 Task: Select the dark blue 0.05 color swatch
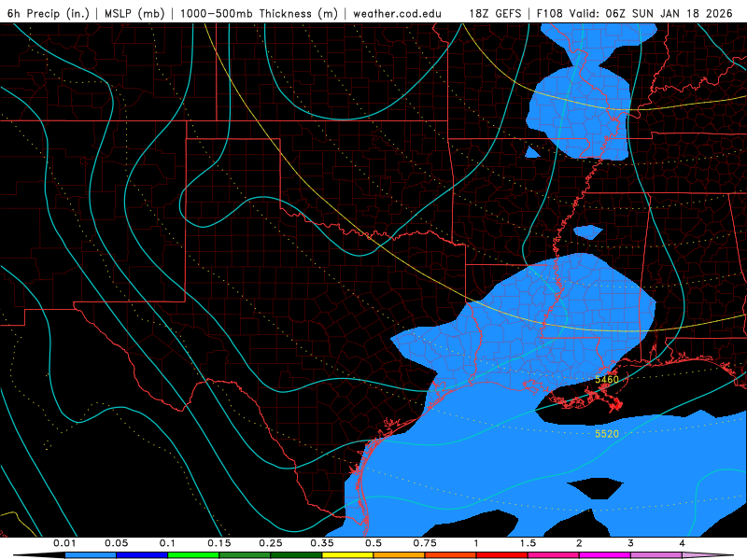point(142,555)
